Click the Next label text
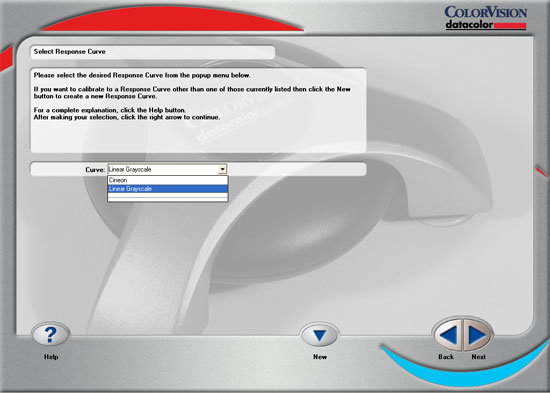 tap(478, 357)
